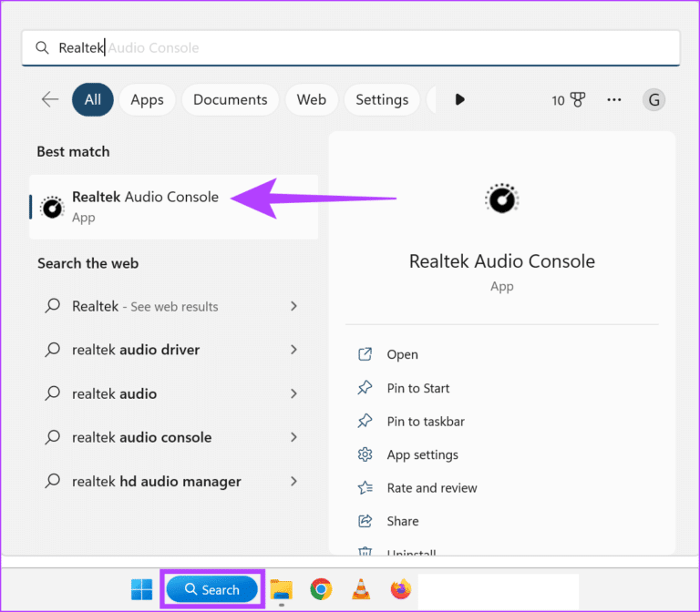The image size is (700, 612).
Task: Click the Realtek Audio Console icon in best match
Action: click(x=52, y=208)
